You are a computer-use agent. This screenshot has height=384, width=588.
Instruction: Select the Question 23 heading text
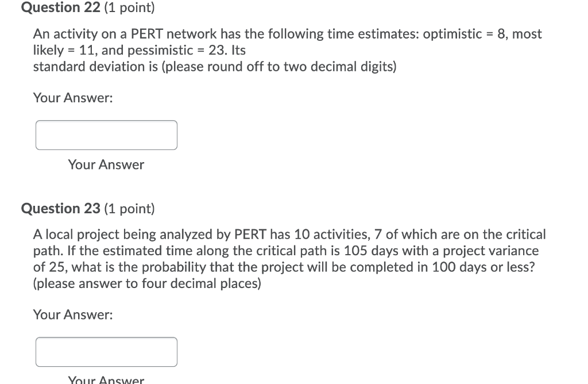(x=60, y=209)
